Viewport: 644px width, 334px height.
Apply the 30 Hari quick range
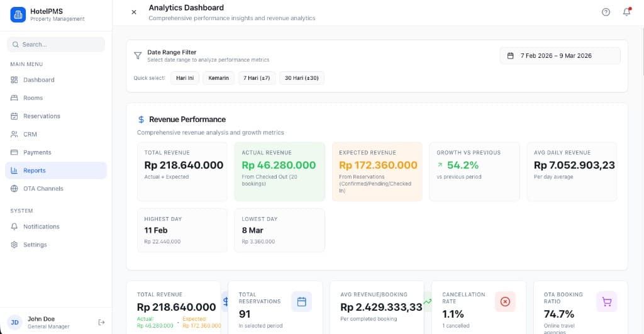pos(302,78)
